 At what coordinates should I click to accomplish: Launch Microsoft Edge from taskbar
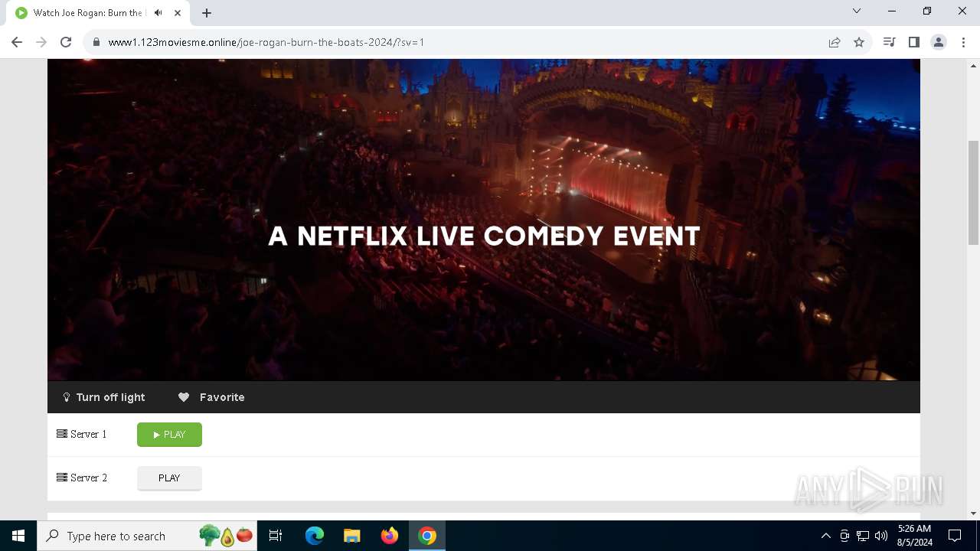[x=315, y=536]
